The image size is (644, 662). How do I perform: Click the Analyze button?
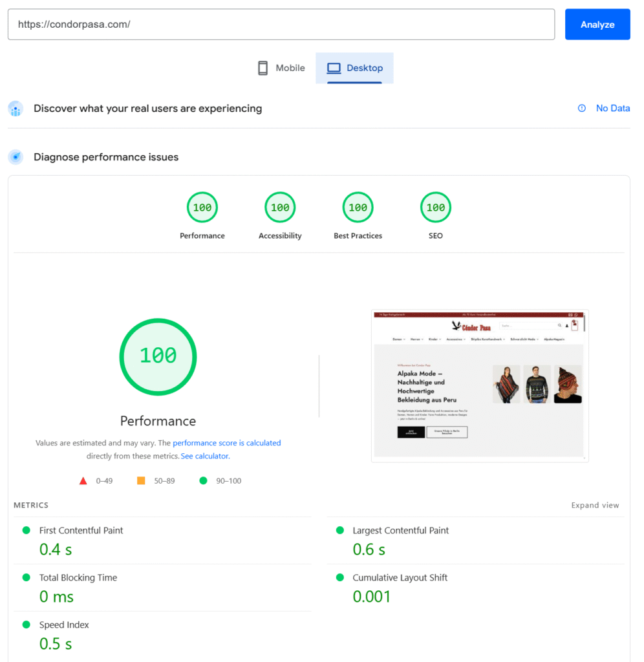(x=597, y=25)
